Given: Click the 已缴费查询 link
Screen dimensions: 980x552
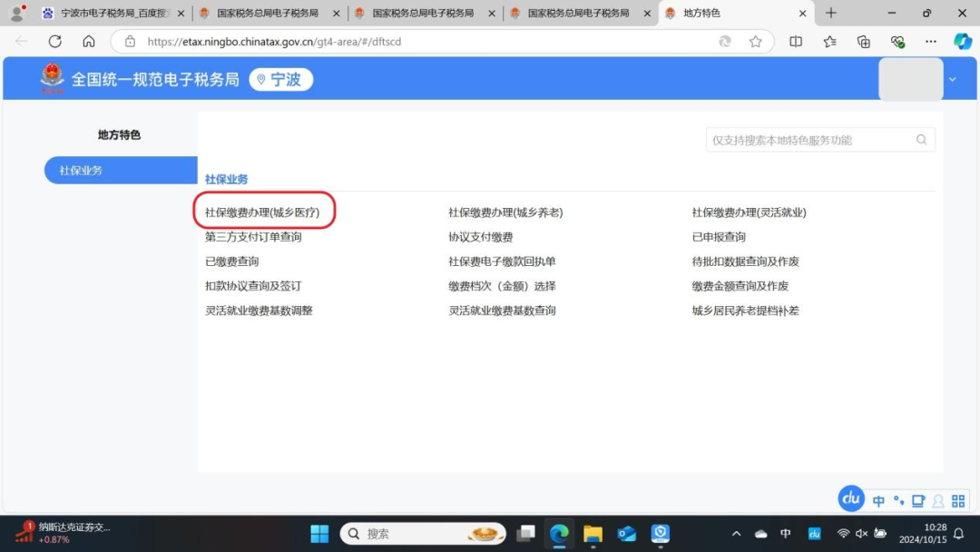Looking at the screenshot, I should click(x=232, y=261).
